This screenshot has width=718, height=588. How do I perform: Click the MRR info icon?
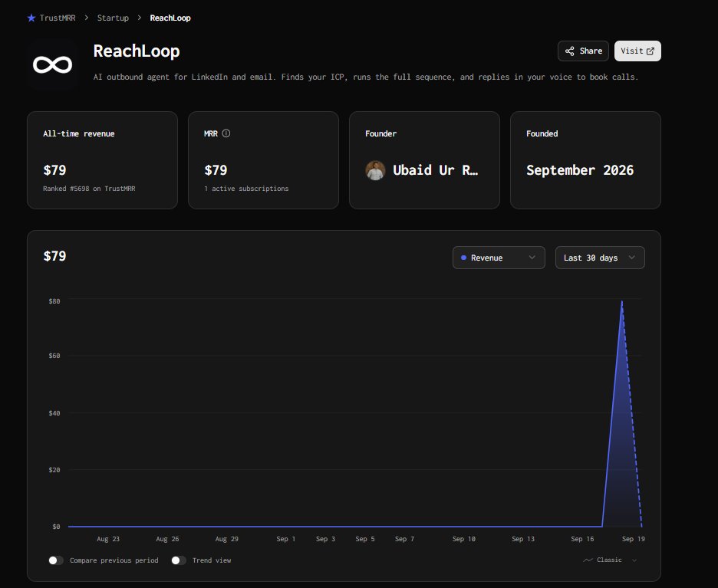point(226,133)
